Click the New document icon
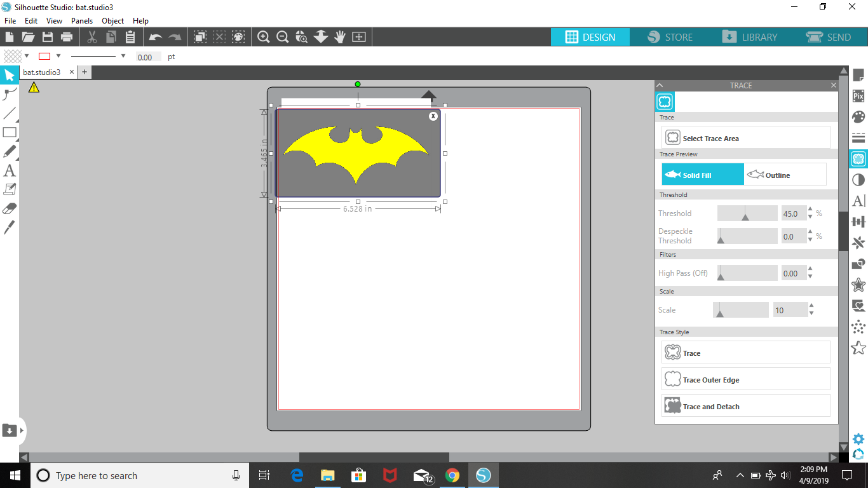The width and height of the screenshot is (868, 488). point(10,37)
